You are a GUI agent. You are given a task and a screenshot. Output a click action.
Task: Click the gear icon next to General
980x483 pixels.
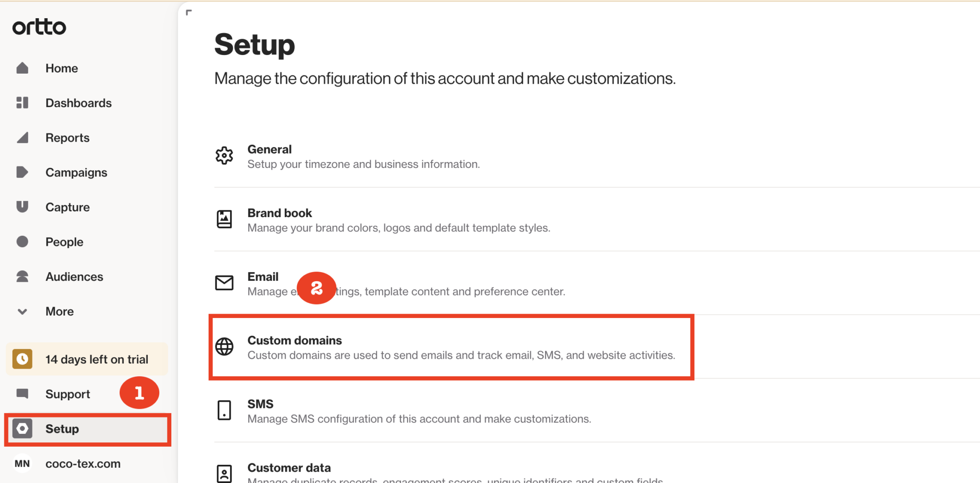coord(224,155)
